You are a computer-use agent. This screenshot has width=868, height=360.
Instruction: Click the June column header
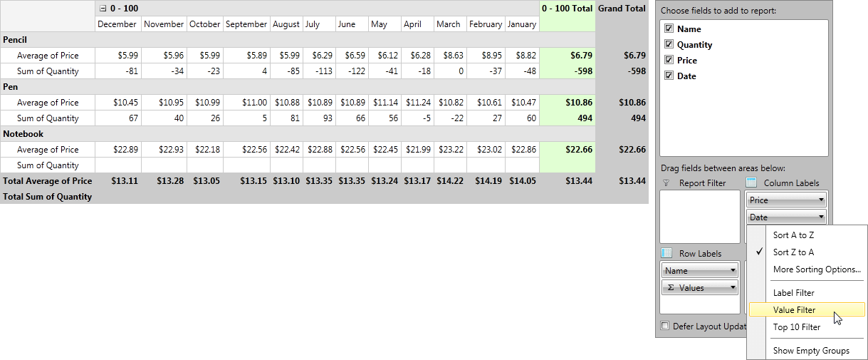[x=352, y=24]
